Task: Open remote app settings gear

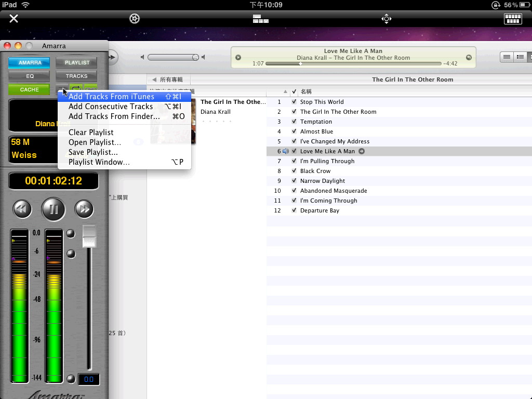Action: click(135, 18)
